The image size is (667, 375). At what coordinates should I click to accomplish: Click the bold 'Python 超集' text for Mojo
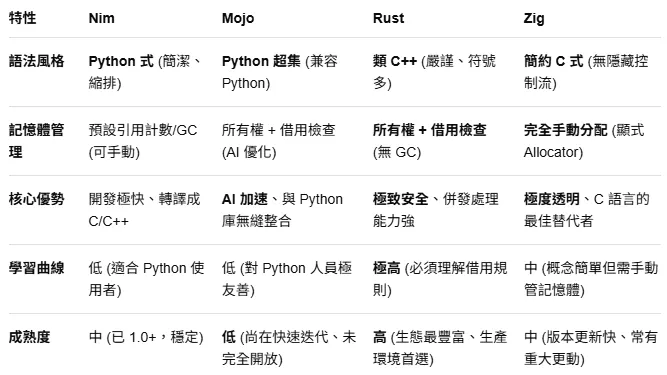[x=261, y=61]
